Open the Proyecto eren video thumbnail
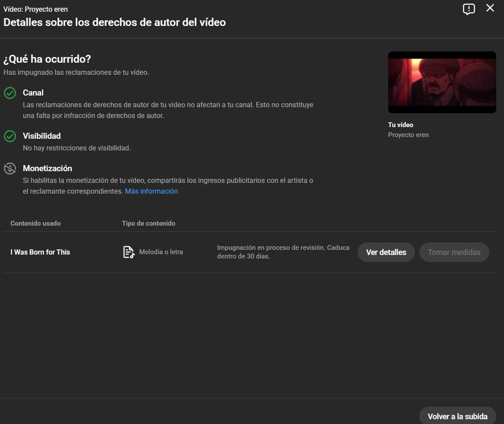 click(442, 82)
